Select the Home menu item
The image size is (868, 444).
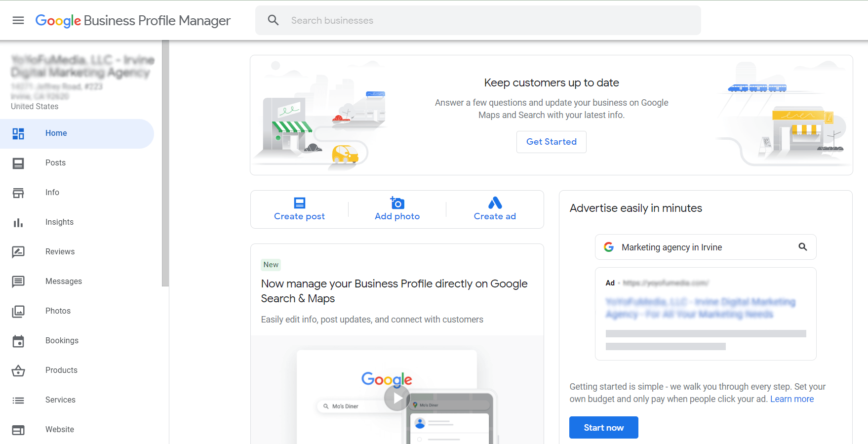(77, 133)
